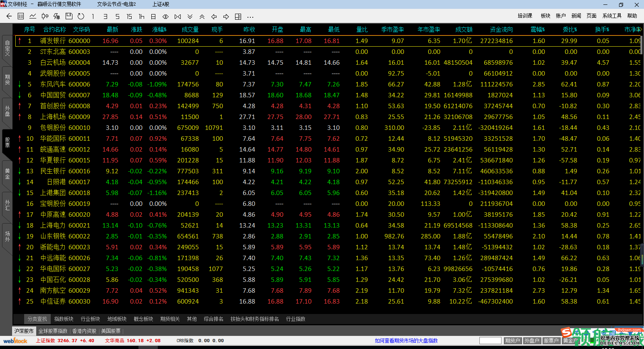Sort by the 成交量 column header
Screen dimensions: 644x349
(x=190, y=29)
